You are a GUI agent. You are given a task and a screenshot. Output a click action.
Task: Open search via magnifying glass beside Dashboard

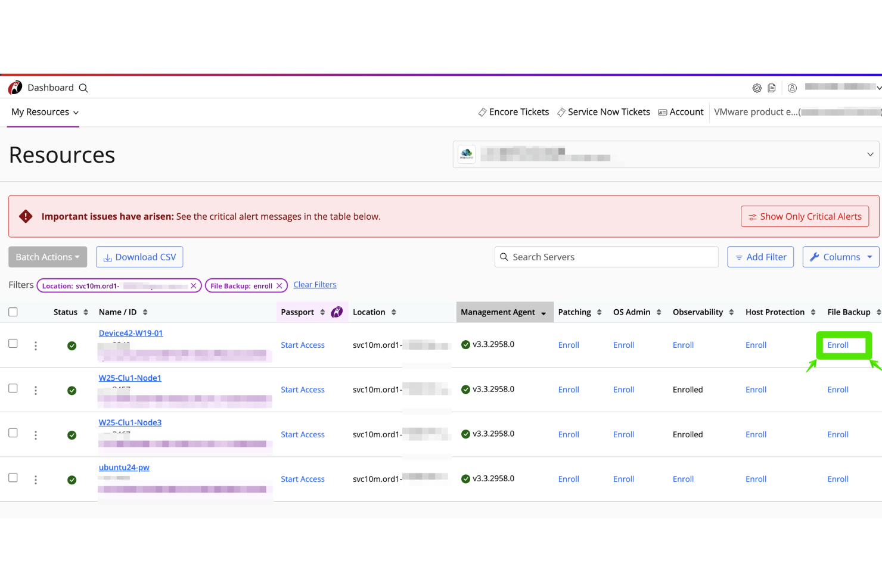(83, 88)
